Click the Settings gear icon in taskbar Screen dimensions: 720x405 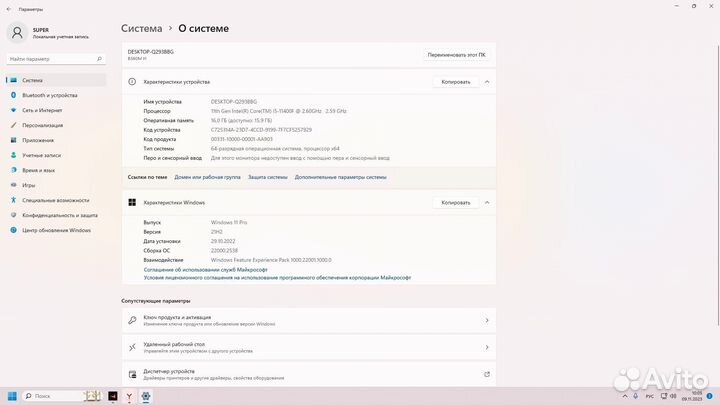[x=146, y=396]
